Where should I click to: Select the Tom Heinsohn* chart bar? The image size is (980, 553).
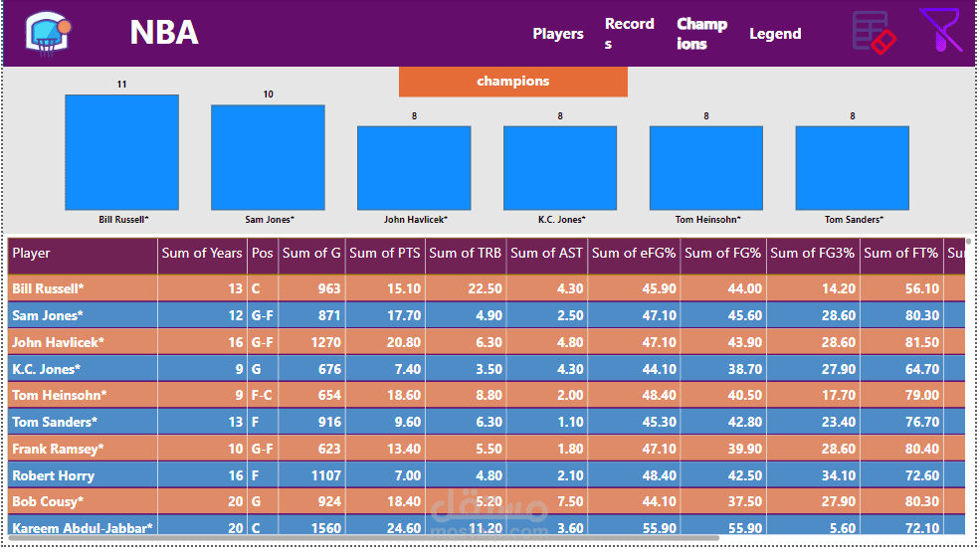[706, 168]
